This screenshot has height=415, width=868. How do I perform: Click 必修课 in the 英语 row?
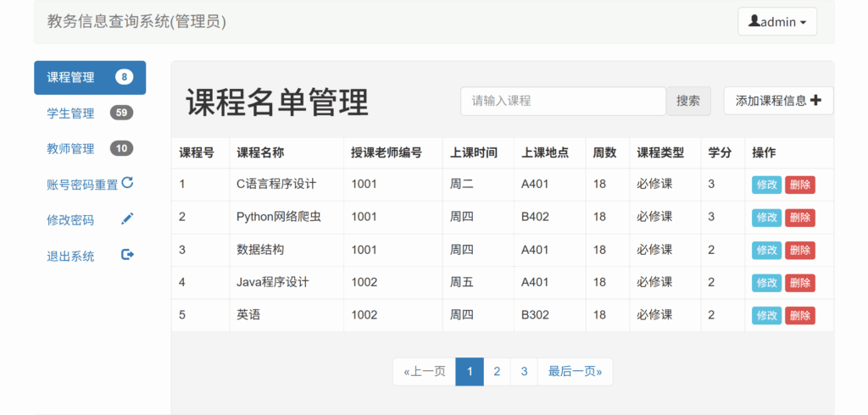654,315
